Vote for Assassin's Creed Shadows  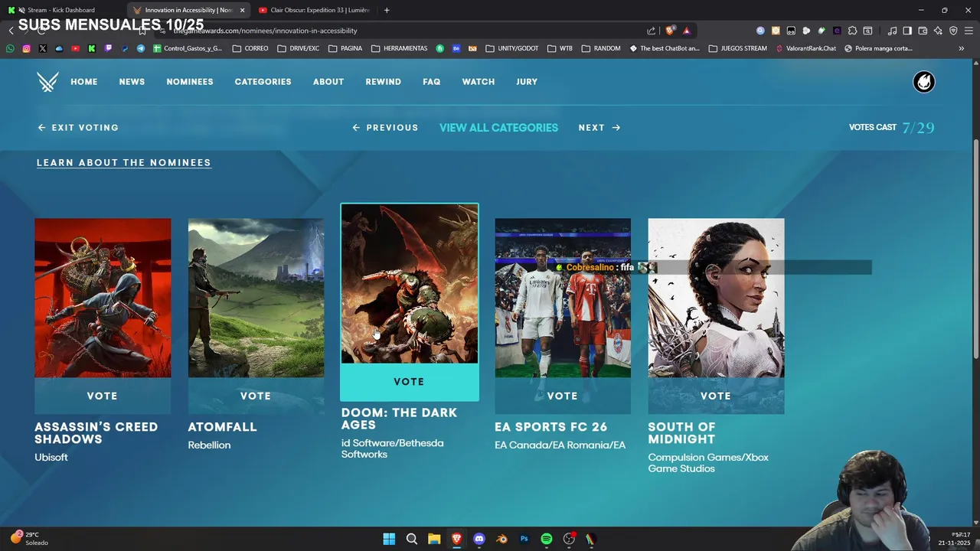pyautogui.click(x=103, y=396)
